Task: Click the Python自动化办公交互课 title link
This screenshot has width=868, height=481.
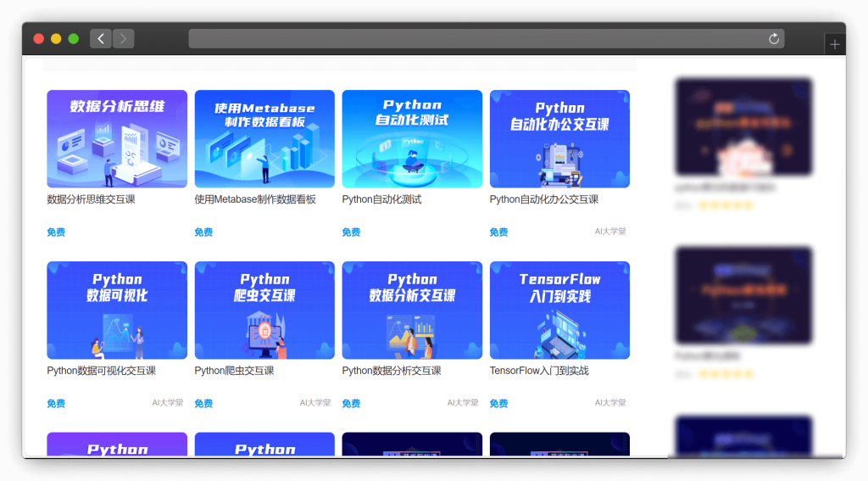Action: pyautogui.click(x=544, y=199)
